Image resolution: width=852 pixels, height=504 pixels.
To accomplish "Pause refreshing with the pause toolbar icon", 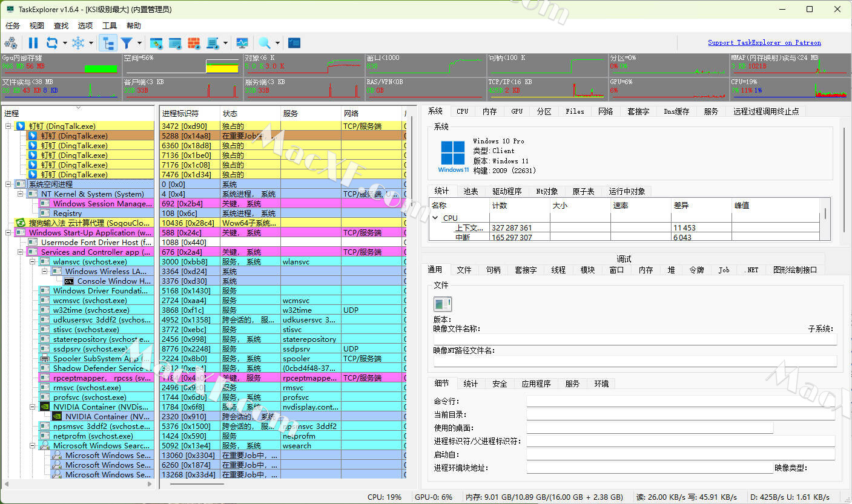I will 33,43.
